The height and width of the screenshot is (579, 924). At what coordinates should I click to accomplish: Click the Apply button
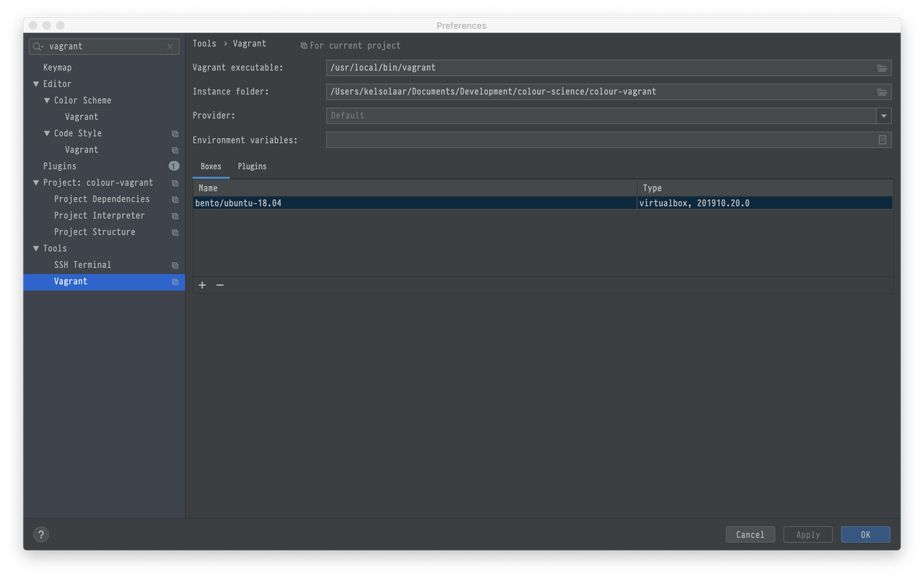coord(808,534)
